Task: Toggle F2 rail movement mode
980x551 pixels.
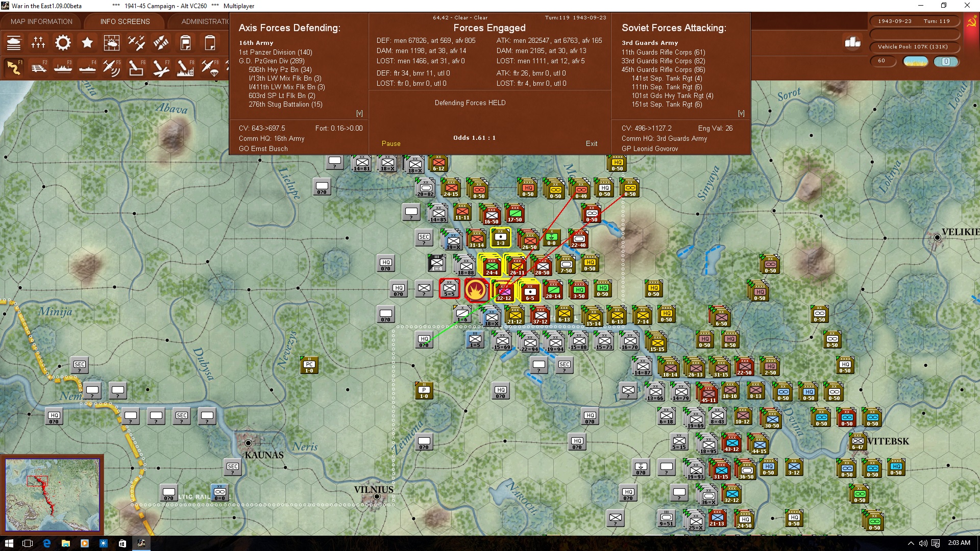Action: pyautogui.click(x=38, y=67)
